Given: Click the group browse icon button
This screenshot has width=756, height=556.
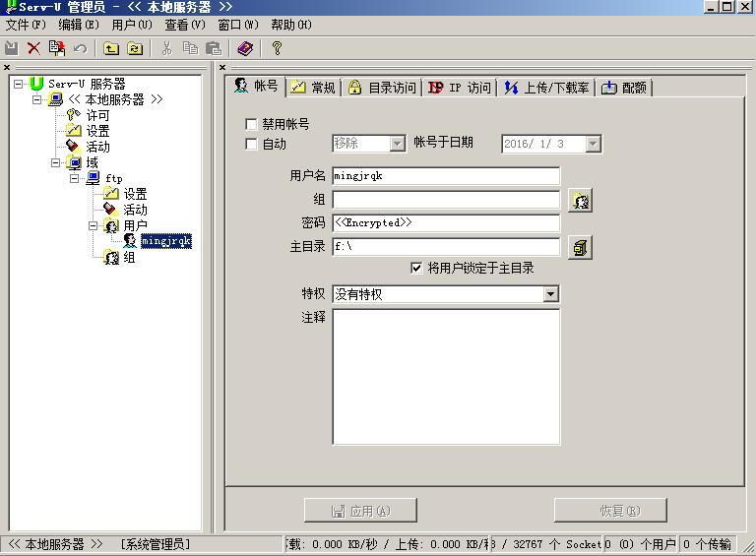Looking at the screenshot, I should [580, 201].
